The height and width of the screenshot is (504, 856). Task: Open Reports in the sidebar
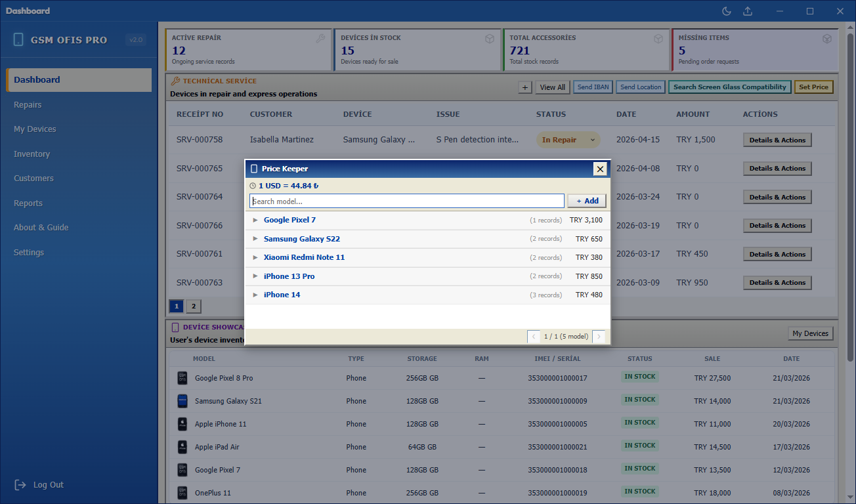click(79, 203)
